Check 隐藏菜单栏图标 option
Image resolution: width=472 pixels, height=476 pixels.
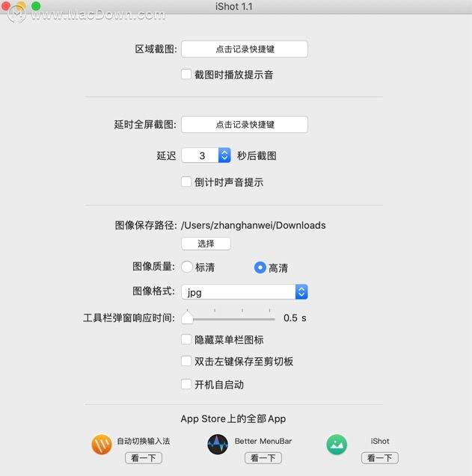point(186,339)
